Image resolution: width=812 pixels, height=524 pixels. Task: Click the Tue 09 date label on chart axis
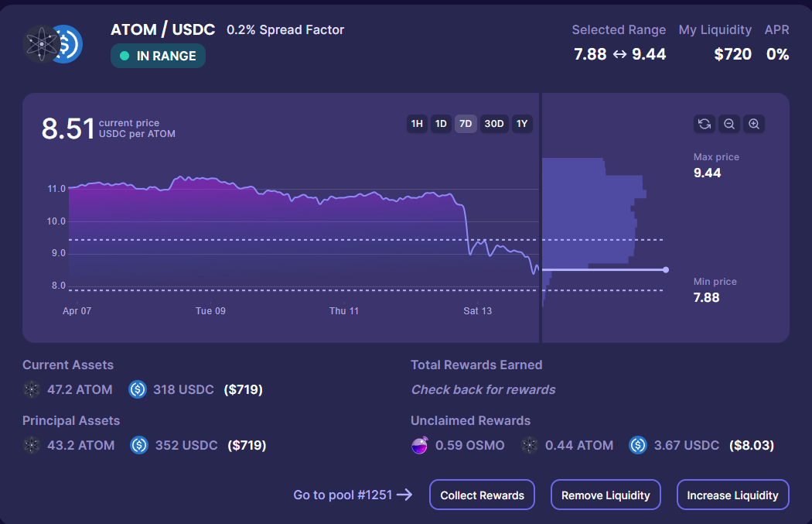coord(210,311)
